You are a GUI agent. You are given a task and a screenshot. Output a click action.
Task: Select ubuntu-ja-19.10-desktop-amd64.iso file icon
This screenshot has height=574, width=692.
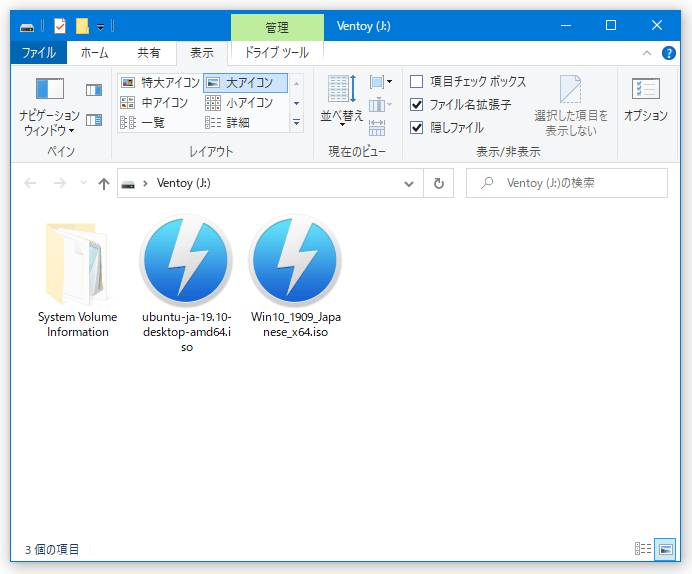[186, 261]
